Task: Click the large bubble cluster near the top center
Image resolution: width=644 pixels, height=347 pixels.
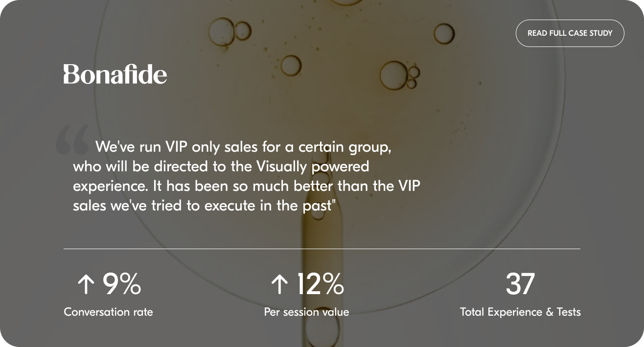Action: [399, 75]
